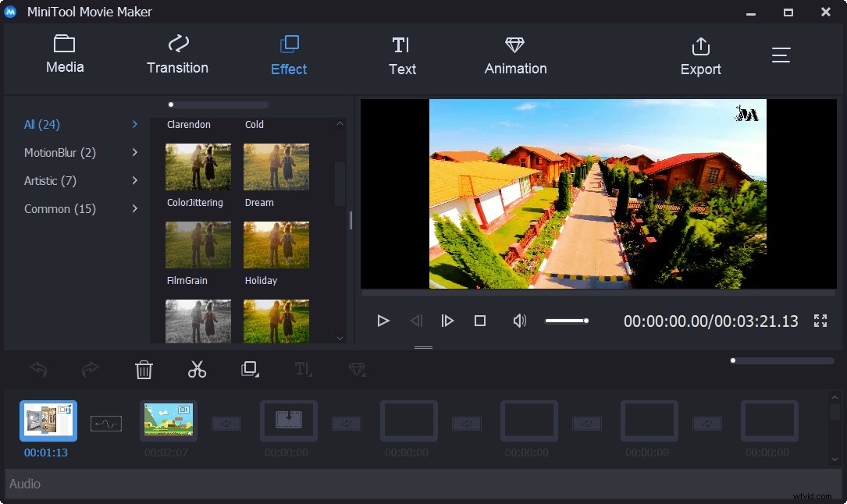The image size is (847, 504).
Task: Select the Transition tool
Action: tap(177, 55)
